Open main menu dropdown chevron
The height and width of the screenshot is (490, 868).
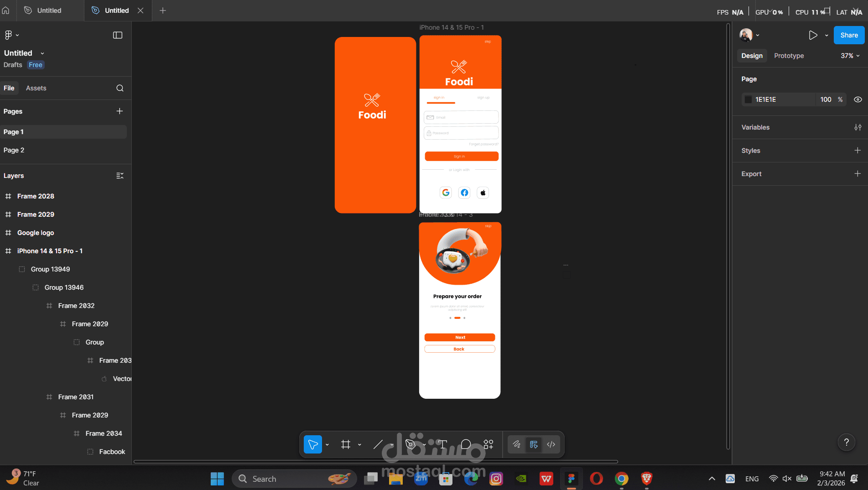(x=17, y=35)
